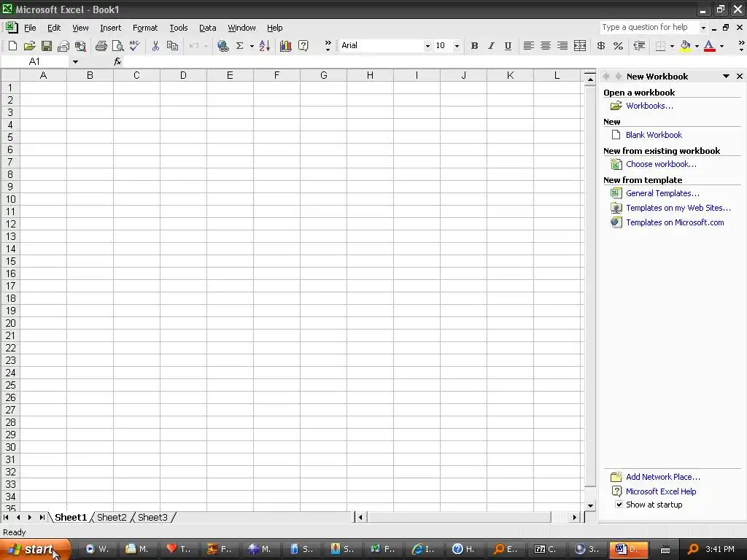
Task: Open Print Preview from the toolbar
Action: [117, 46]
